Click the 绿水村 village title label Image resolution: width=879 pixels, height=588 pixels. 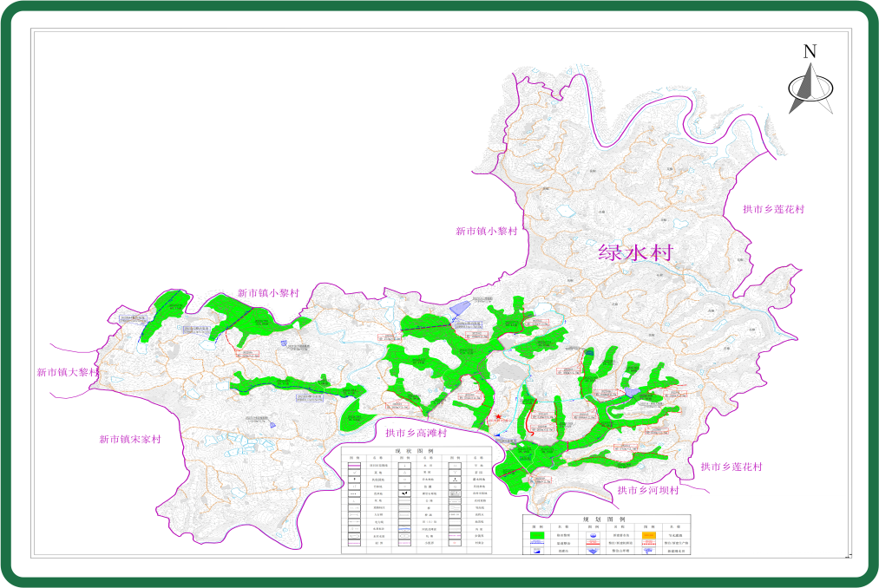click(x=635, y=253)
